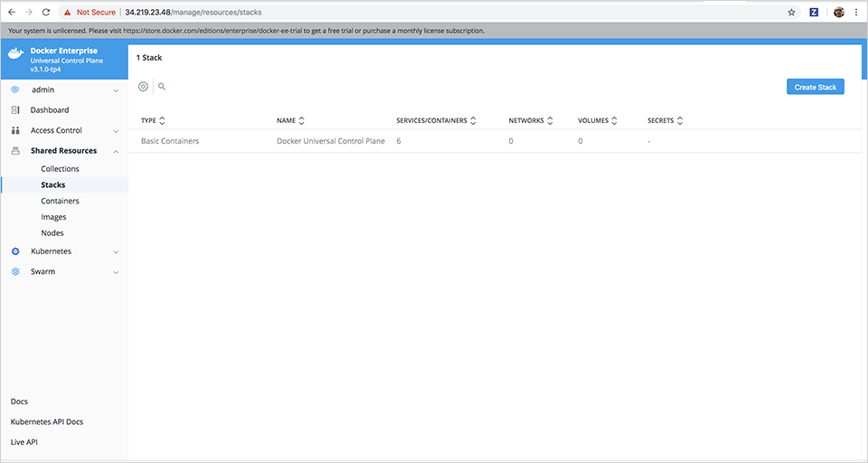The width and height of the screenshot is (868, 463).
Task: Collapse the Shared Resources chevron
Action: click(x=116, y=151)
